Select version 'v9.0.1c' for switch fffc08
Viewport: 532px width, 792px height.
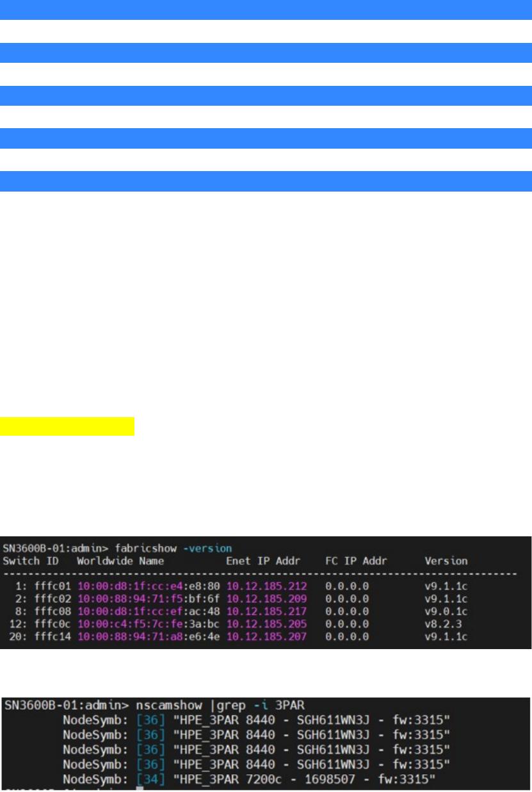(x=446, y=611)
